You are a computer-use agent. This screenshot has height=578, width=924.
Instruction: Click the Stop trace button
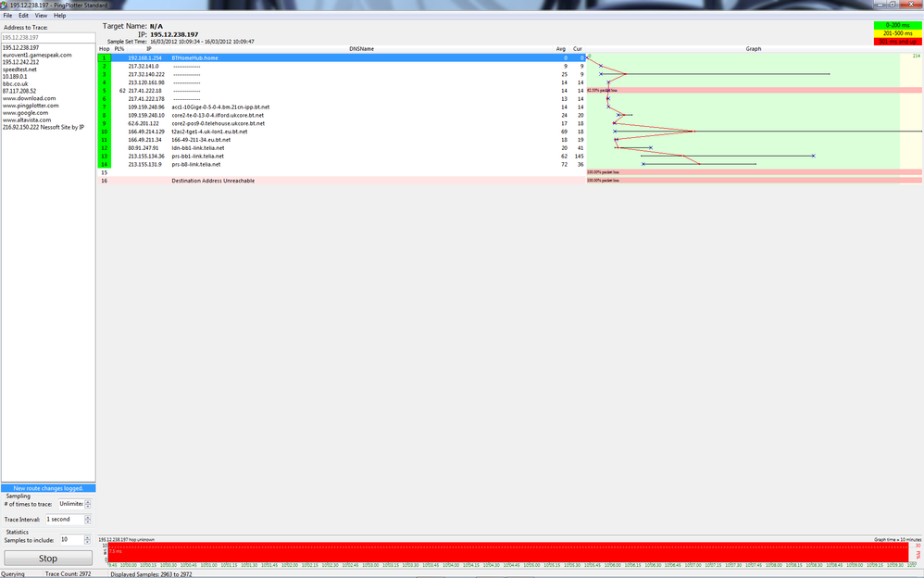(x=48, y=558)
